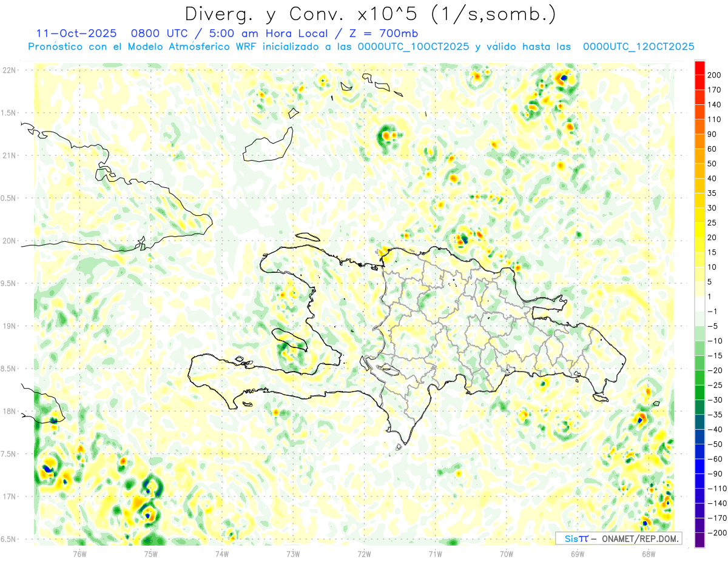The height and width of the screenshot is (562, 728).
Task: Click the -20 color scale value
Action: pyautogui.click(x=716, y=370)
